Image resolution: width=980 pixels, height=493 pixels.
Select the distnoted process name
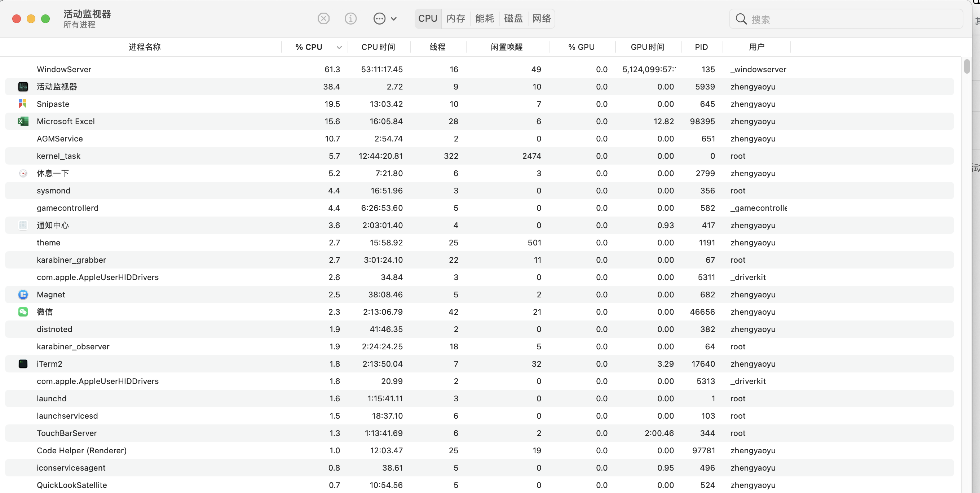(54, 329)
